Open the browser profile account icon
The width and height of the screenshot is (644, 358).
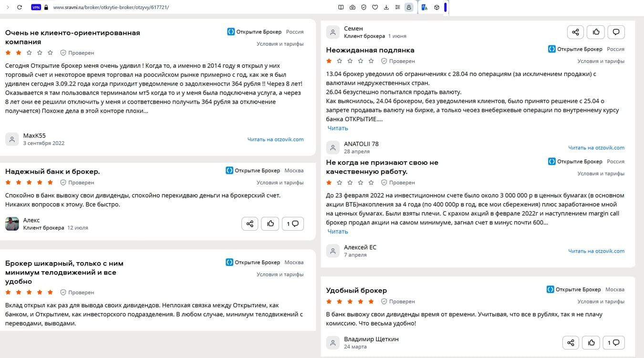(x=409, y=7)
